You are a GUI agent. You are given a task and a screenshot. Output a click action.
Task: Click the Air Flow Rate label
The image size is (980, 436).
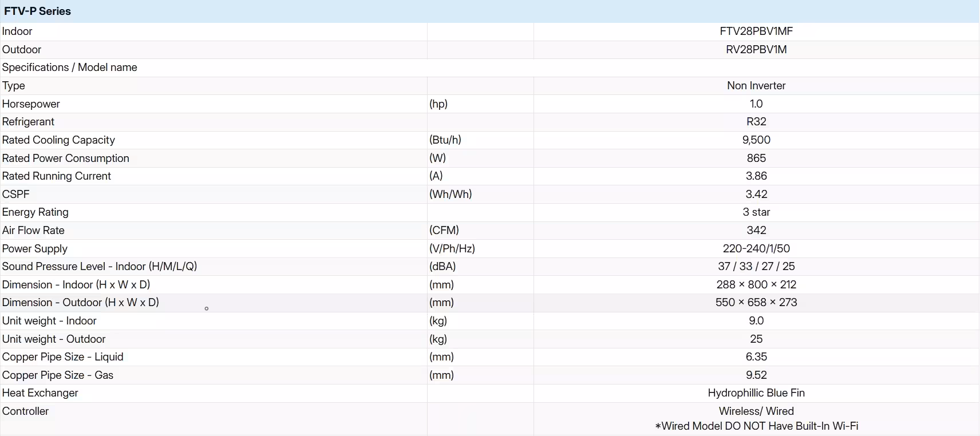33,231
